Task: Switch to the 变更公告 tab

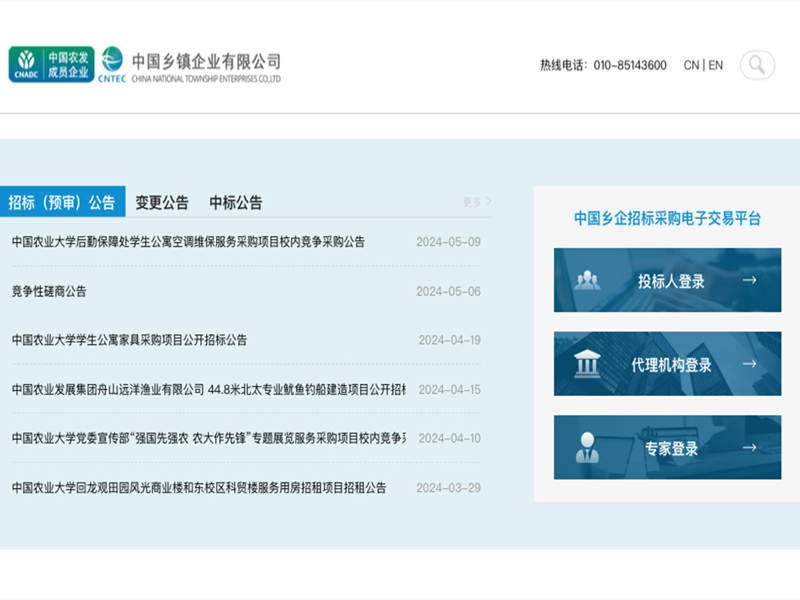Action: coord(162,202)
